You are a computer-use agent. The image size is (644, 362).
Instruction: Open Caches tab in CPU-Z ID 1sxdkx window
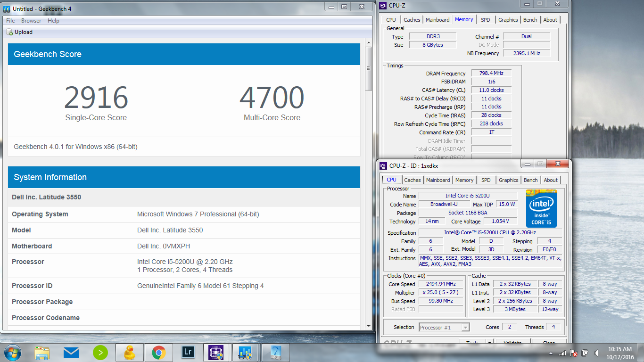click(413, 180)
